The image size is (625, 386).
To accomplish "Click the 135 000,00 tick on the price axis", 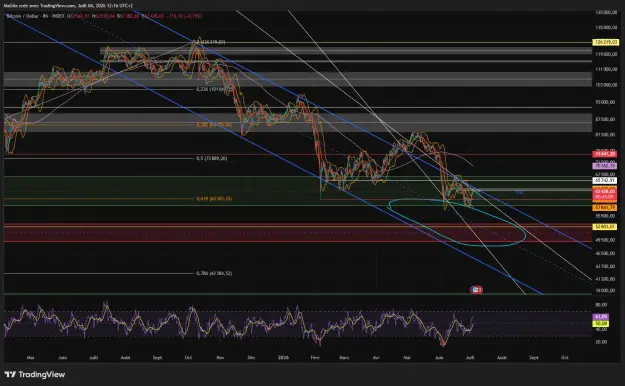I will [606, 28].
